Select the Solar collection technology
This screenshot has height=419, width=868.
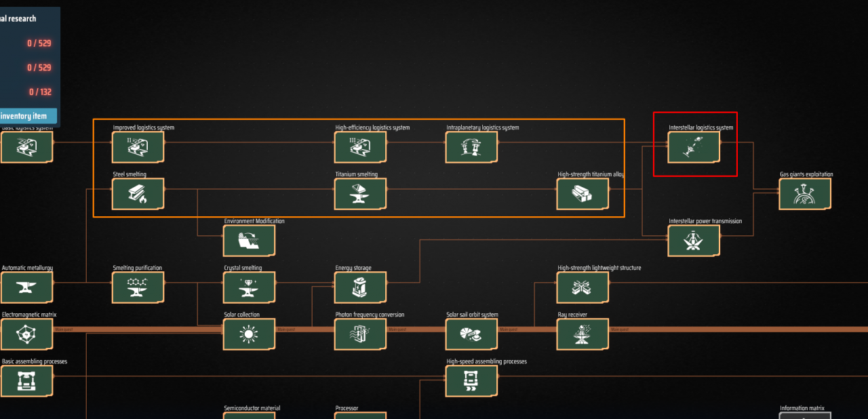249,334
